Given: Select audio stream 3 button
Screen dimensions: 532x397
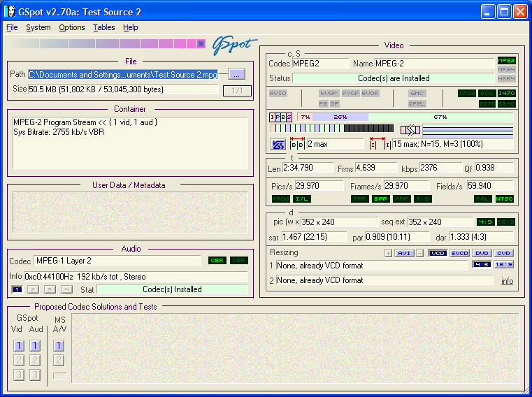Looking at the screenshot, I should pyautogui.click(x=50, y=289).
